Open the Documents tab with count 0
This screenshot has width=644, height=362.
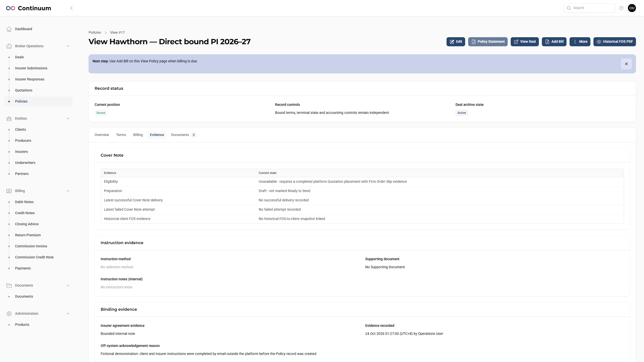(183, 135)
